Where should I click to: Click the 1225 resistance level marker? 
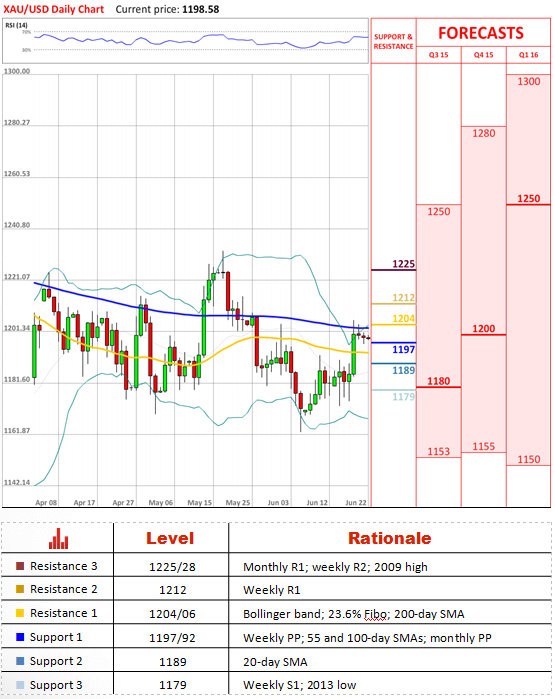coord(403,264)
